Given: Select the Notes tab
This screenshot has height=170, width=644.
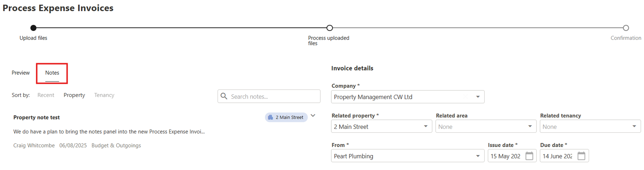Looking at the screenshot, I should (52, 73).
